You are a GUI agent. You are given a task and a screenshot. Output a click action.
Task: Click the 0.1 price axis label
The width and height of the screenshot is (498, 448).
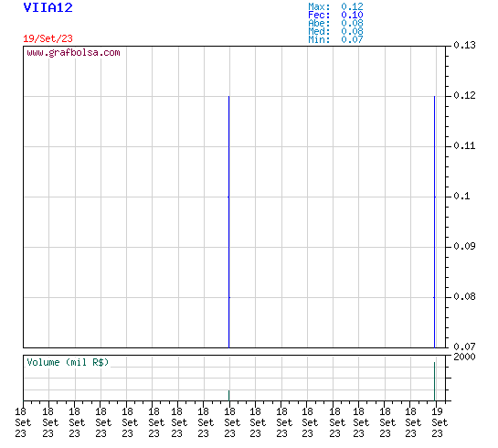click(461, 196)
